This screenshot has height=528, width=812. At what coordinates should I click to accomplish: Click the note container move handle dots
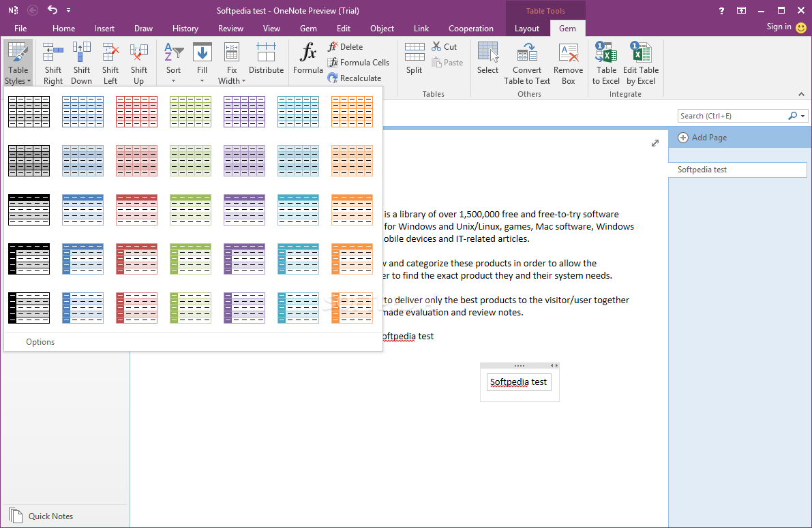[519, 366]
